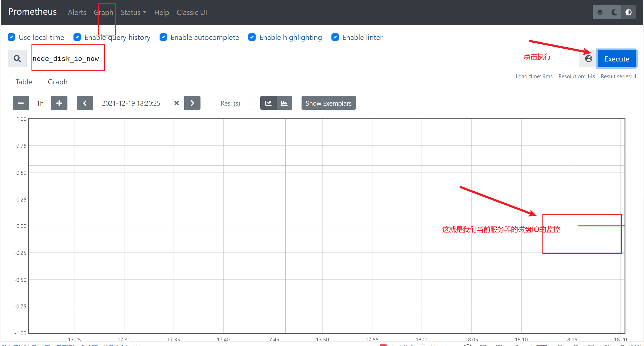Open Graph in the top navbar
This screenshot has height=346, width=644.
click(103, 12)
